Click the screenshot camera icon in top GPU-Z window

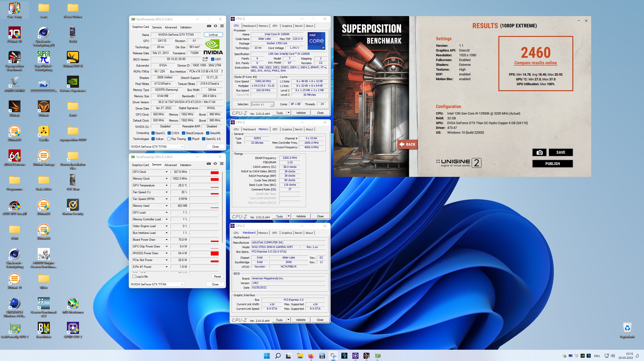coord(209,26)
